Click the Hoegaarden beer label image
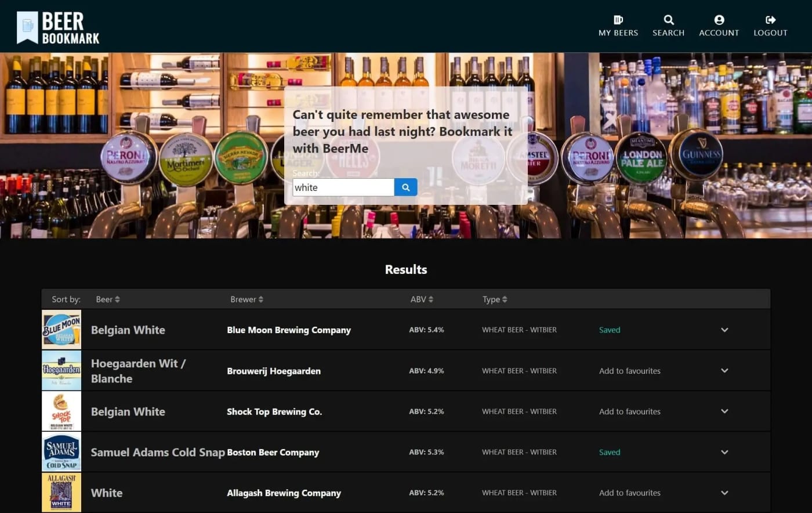 (61, 370)
